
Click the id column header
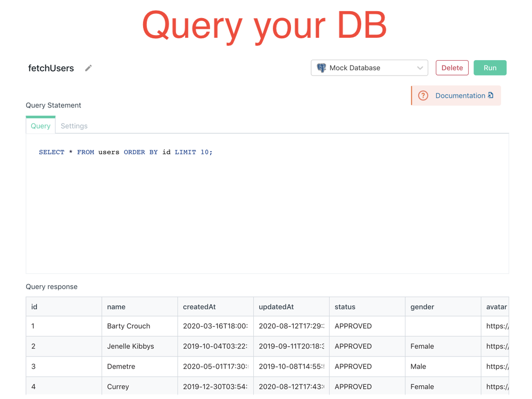pyautogui.click(x=35, y=307)
